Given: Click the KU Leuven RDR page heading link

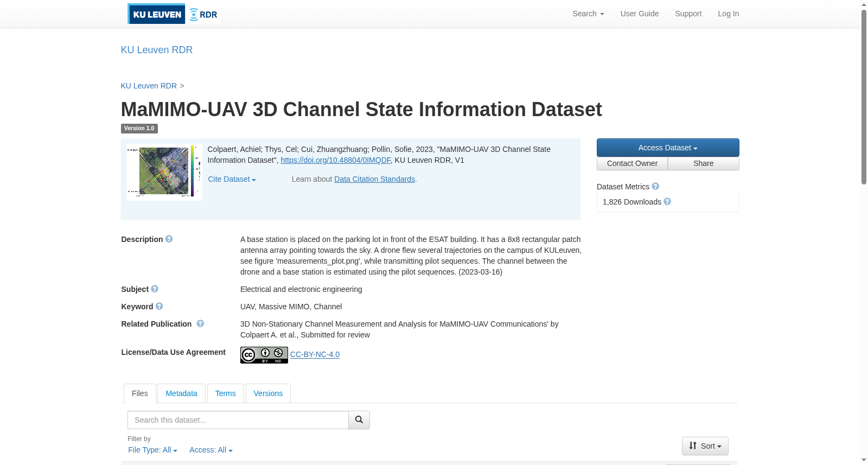Looking at the screenshot, I should coord(157,50).
